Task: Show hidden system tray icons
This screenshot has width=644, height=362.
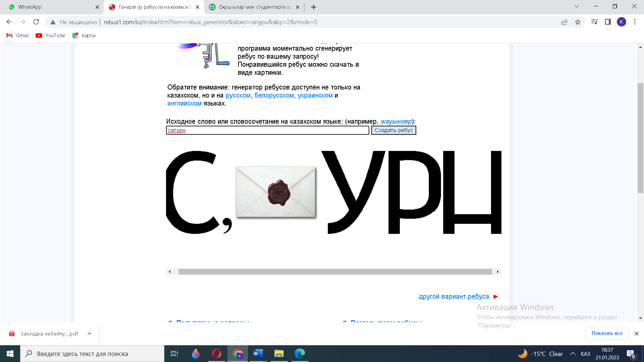Action: tap(573, 354)
